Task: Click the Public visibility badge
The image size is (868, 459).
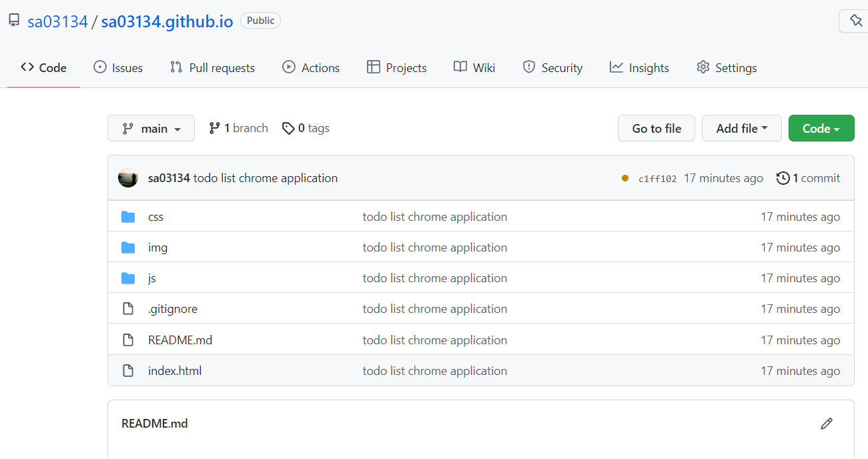Action: pos(261,21)
